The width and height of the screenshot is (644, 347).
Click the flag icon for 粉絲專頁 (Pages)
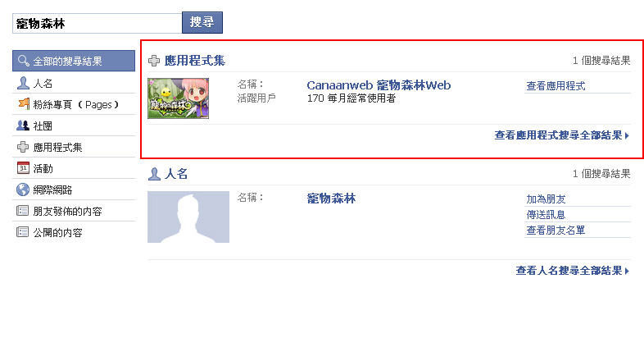[24, 104]
